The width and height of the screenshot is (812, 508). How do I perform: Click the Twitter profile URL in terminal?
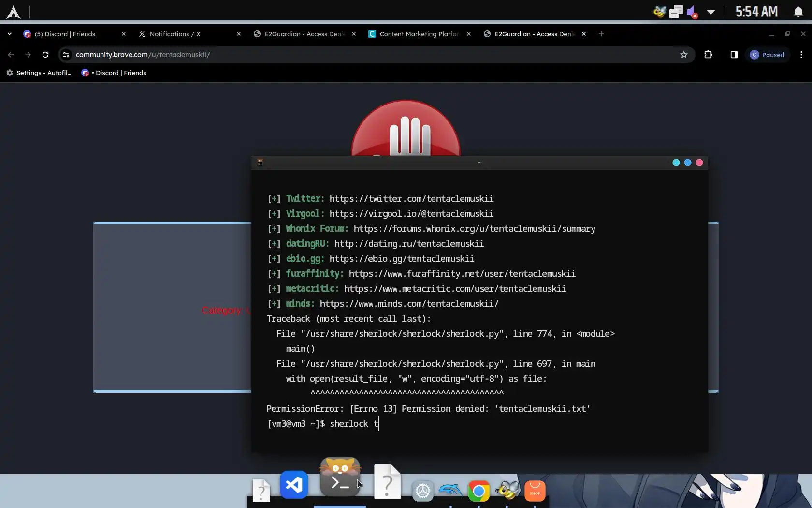(411, 199)
